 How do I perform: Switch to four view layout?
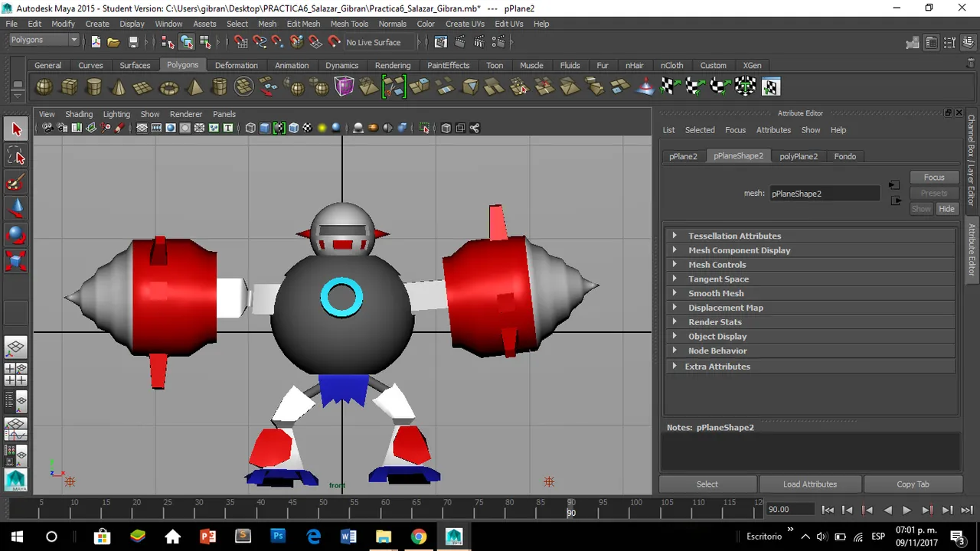pos(16,374)
